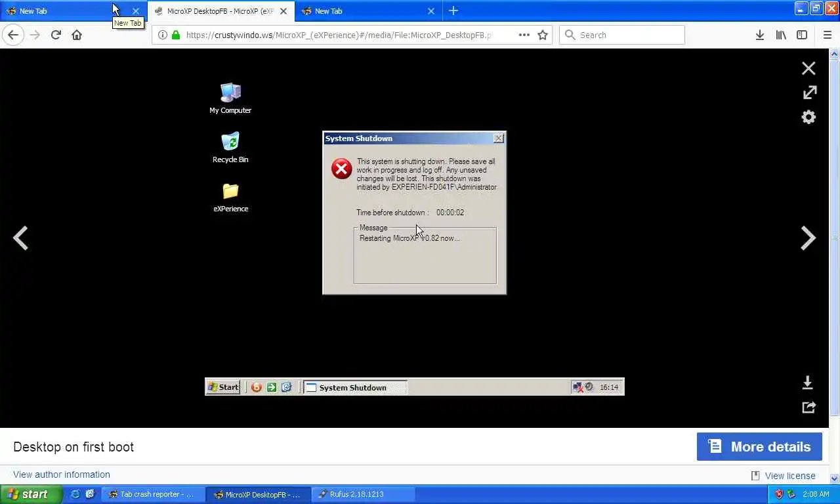Viewport: 840px width, 504px height.
Task: Reload the current page
Action: point(56,35)
